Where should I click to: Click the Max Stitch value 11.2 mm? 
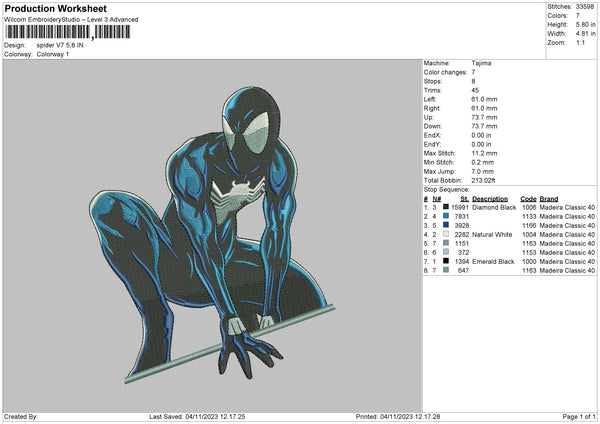[484, 153]
